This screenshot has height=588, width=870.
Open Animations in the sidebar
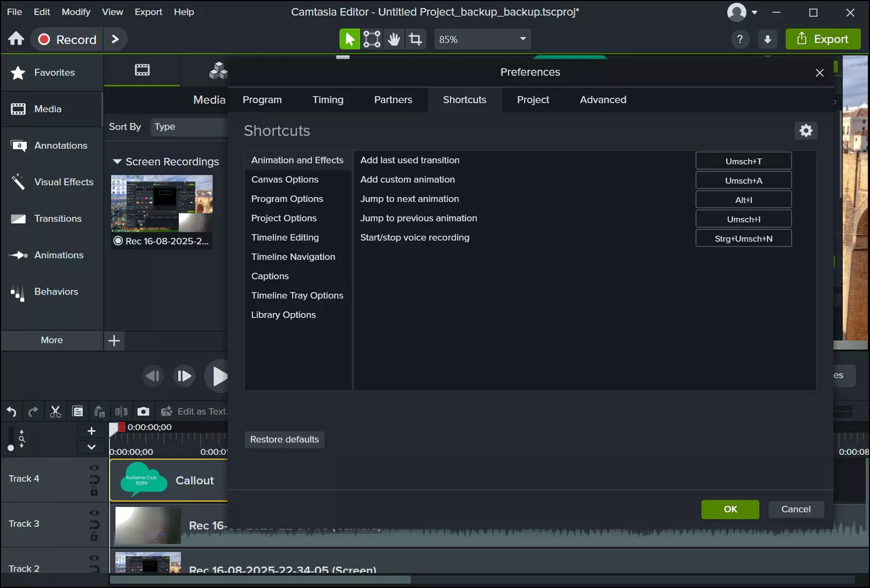click(52, 255)
